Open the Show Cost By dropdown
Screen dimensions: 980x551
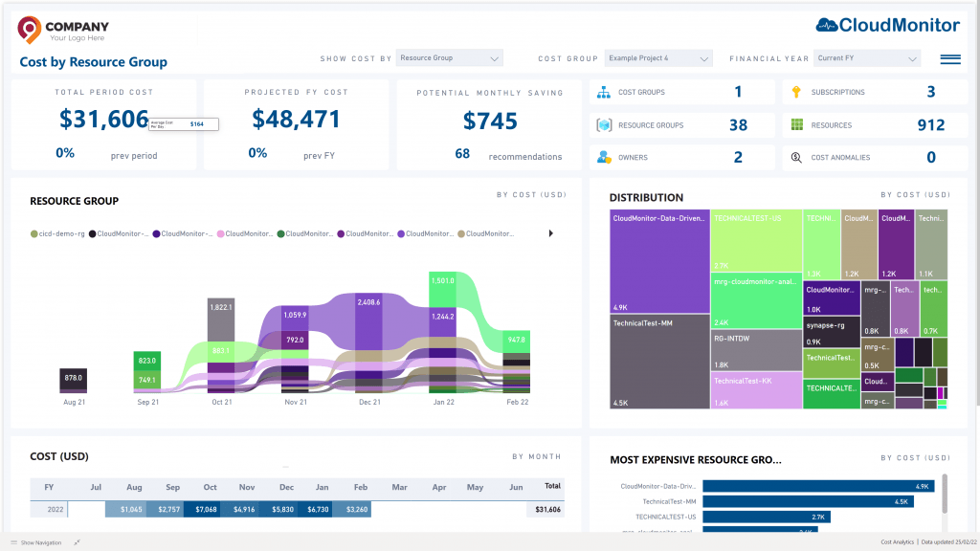(450, 58)
